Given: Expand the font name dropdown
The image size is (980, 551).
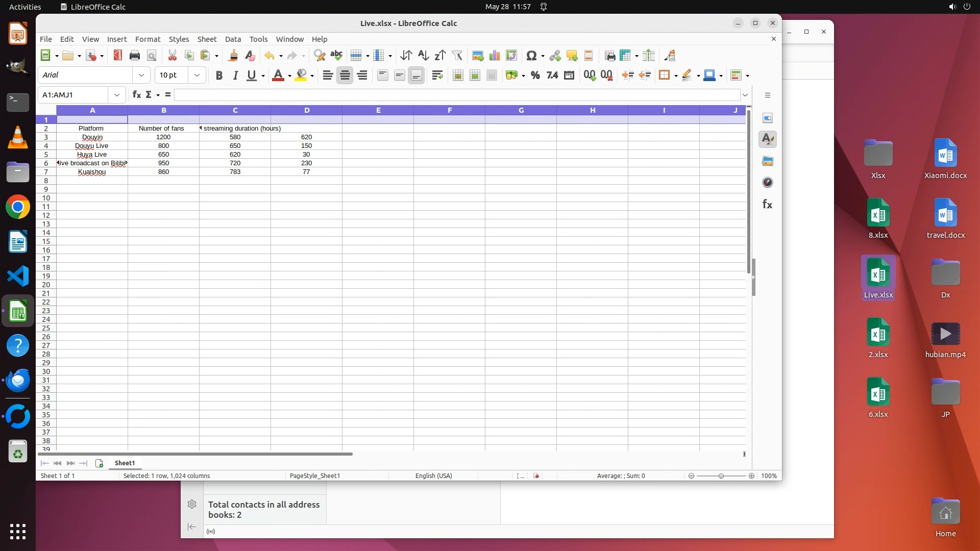Looking at the screenshot, I should tap(141, 76).
